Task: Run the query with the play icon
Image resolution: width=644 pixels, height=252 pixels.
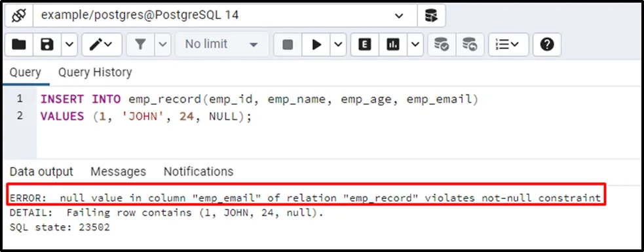Action: pyautogui.click(x=316, y=45)
